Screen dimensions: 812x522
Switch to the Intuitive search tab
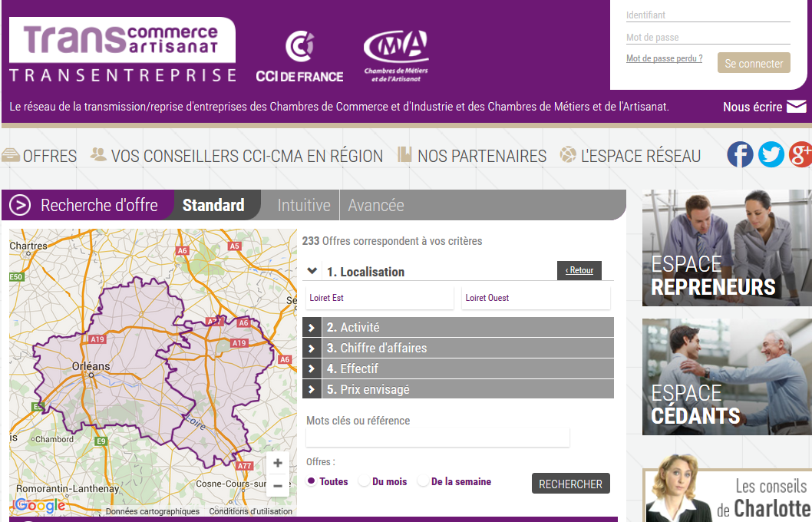304,205
